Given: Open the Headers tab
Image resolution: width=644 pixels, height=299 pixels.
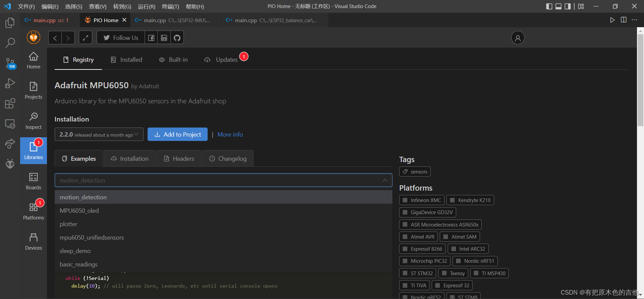Looking at the screenshot, I should pyautogui.click(x=179, y=159).
